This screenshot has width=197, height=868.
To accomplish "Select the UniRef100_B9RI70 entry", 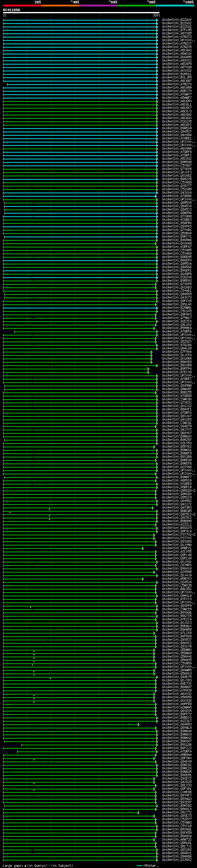I will 177,91.
